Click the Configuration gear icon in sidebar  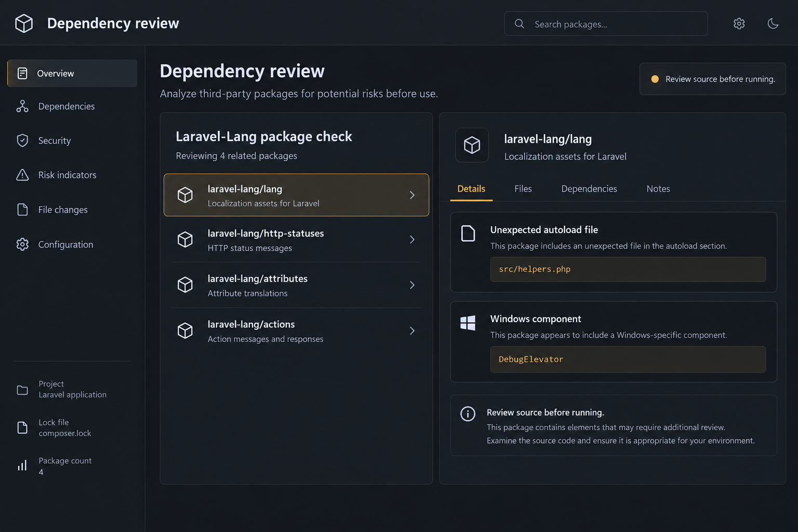22,244
